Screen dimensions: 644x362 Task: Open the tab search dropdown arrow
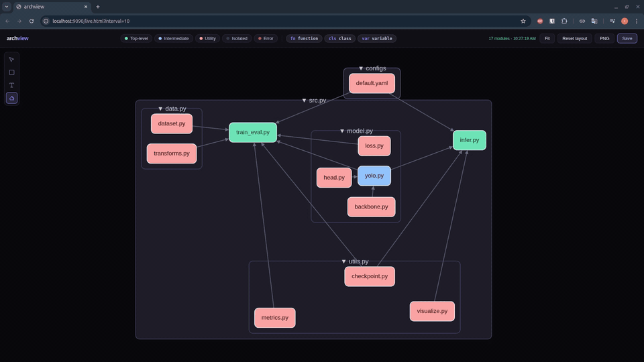tap(7, 7)
